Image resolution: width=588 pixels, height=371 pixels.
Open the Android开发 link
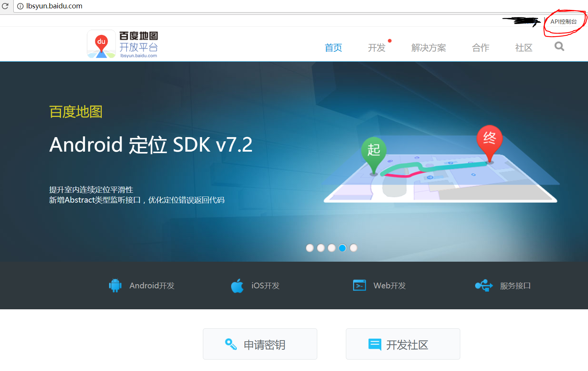[152, 286]
